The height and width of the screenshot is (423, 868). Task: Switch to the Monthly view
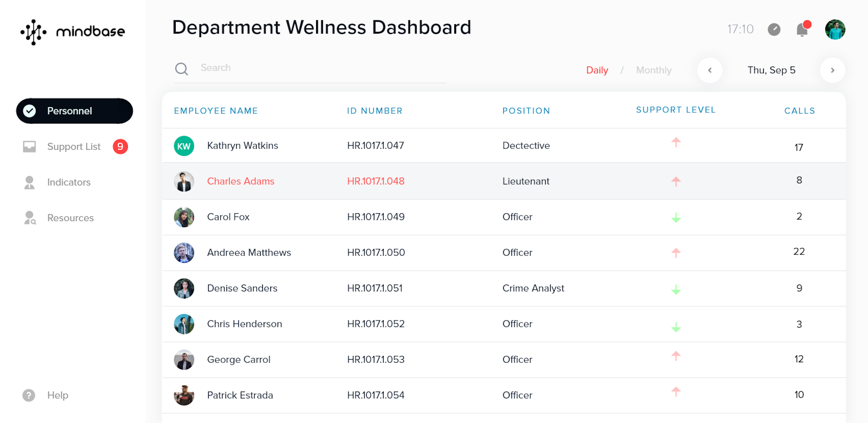click(x=654, y=70)
